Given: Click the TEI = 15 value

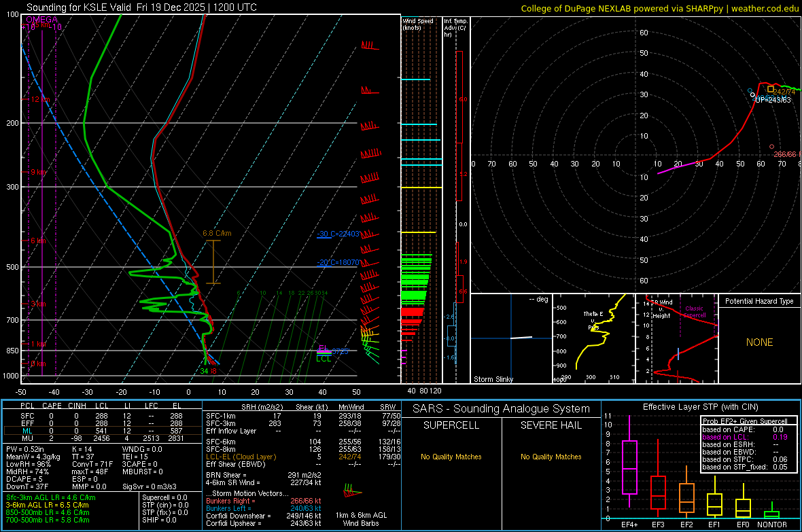Looking at the screenshot, I should (135, 457).
